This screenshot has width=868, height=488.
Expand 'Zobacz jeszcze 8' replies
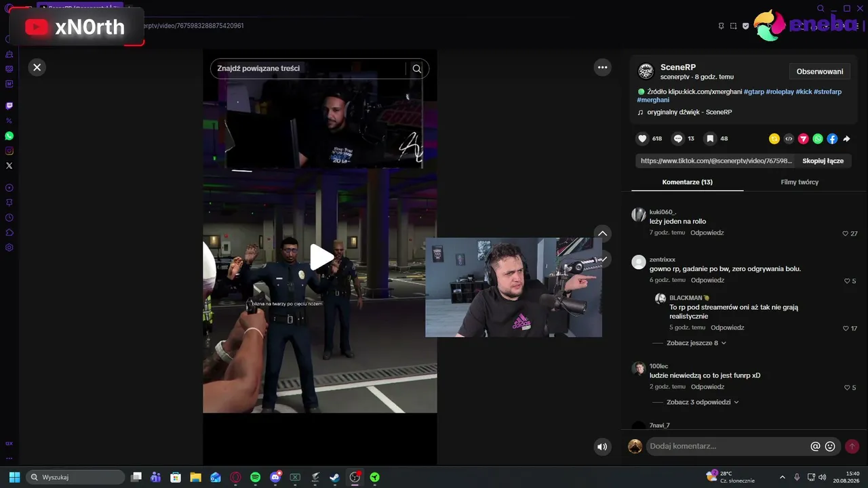[696, 343]
